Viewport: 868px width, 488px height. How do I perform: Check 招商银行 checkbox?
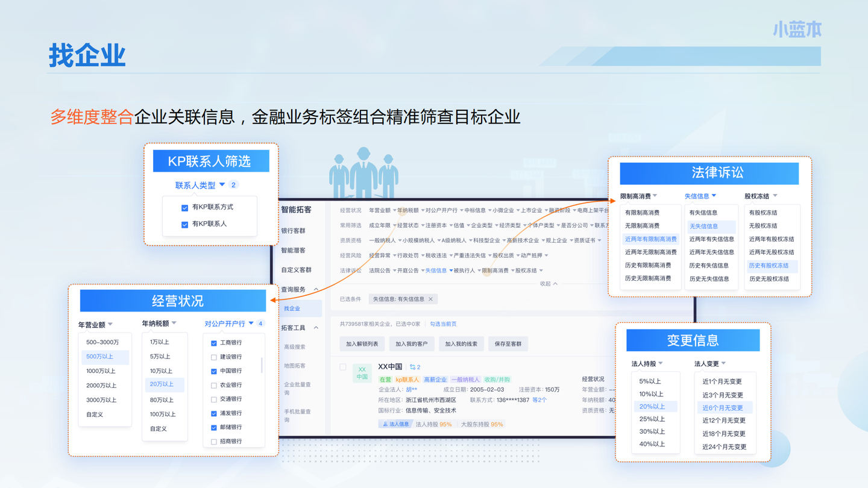point(214,442)
